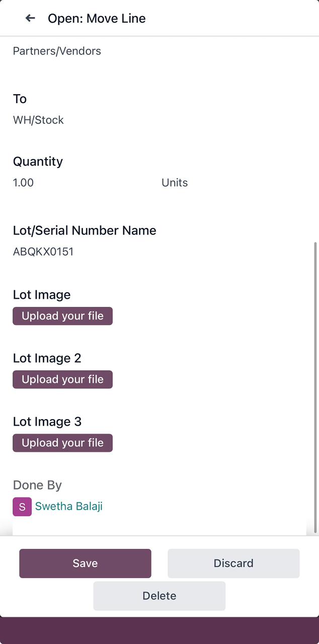319x644 pixels.
Task: Edit the quantity value 1.00
Action: (24, 183)
